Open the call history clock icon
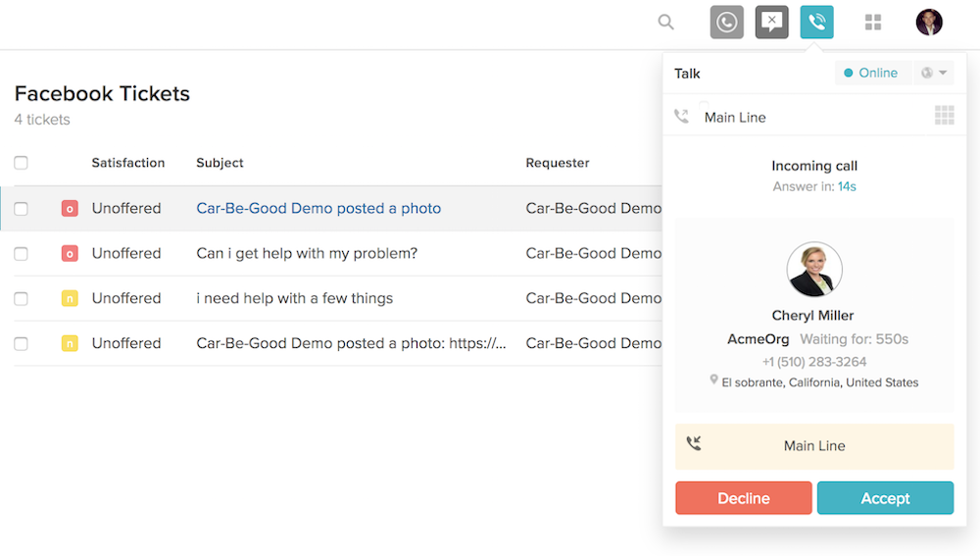This screenshot has width=980, height=556. click(726, 23)
